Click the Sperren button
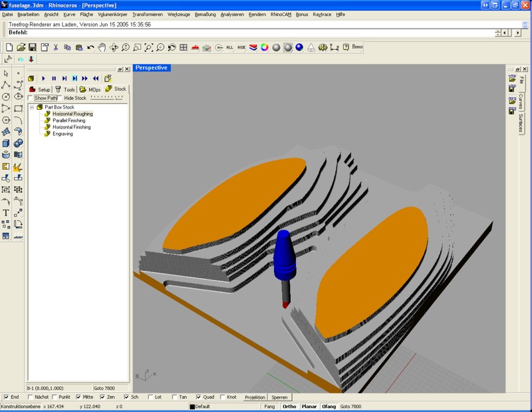532x412 pixels. click(x=279, y=397)
